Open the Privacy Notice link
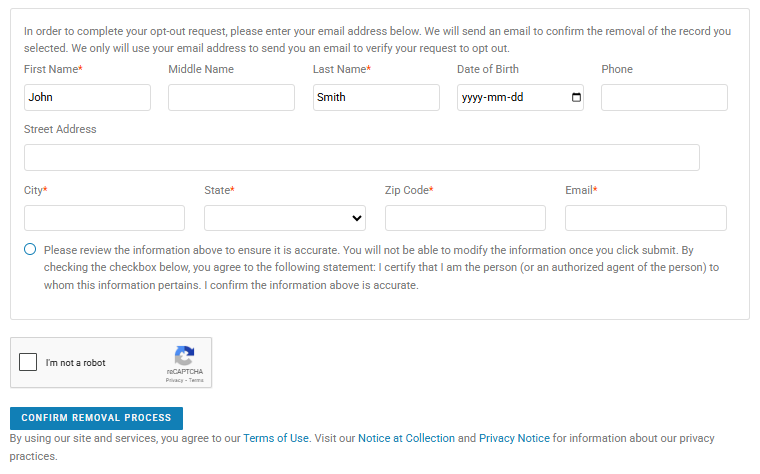This screenshot has width=760, height=474. click(x=514, y=438)
